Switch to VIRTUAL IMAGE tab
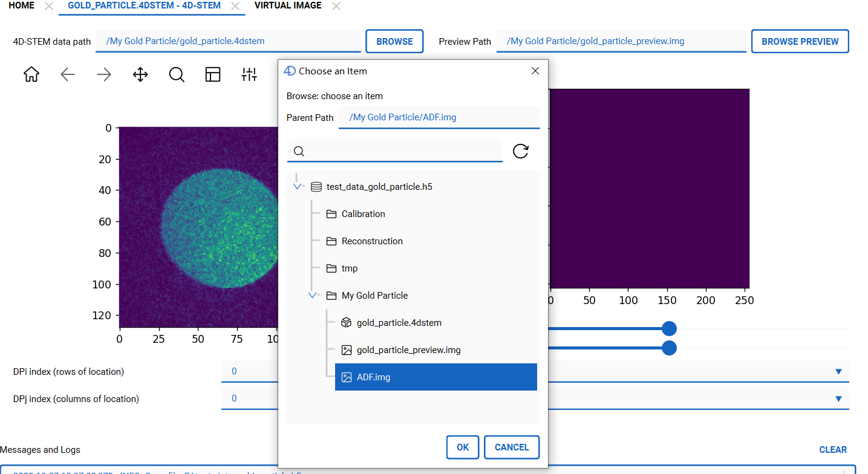This screenshot has height=474, width=868. [x=288, y=5]
